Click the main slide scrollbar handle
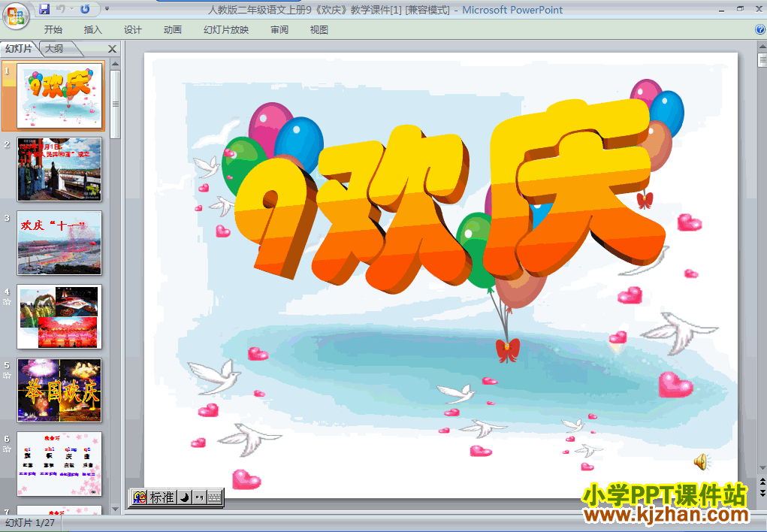 tap(762, 59)
